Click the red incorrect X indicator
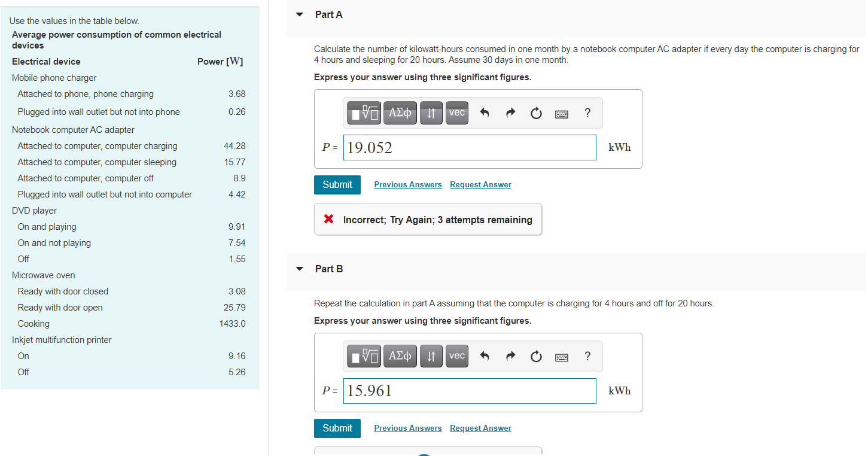This screenshot has width=868, height=456. click(x=328, y=219)
